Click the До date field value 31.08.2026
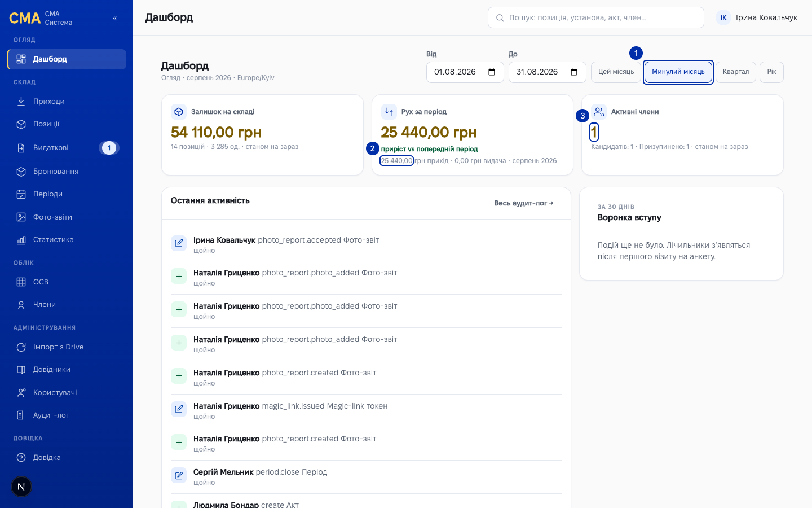The image size is (812, 508). point(537,72)
